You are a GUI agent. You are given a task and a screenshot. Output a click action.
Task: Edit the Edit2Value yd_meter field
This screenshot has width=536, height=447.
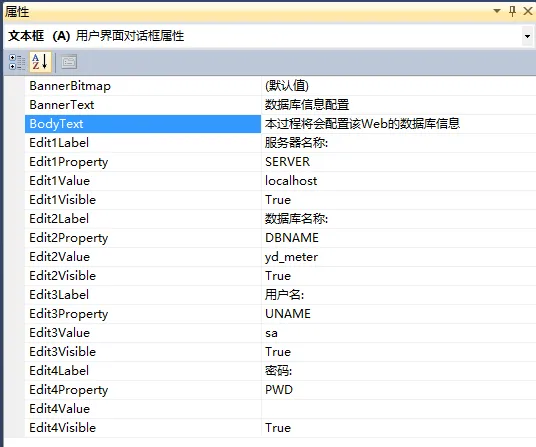[x=399, y=257]
